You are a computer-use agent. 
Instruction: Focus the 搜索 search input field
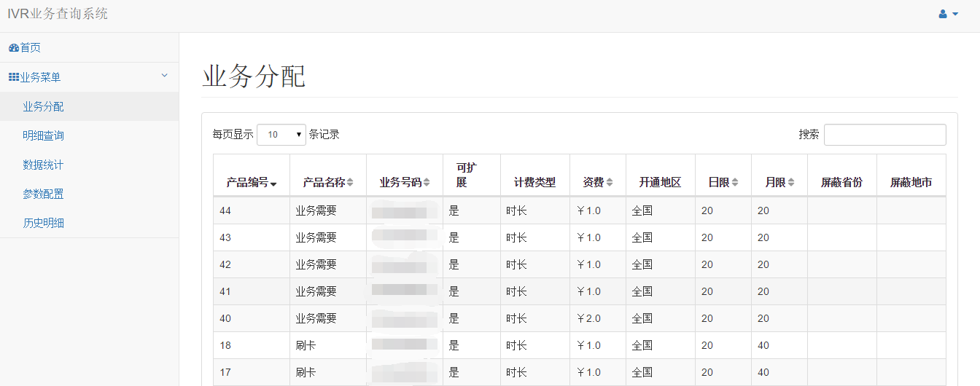[884, 135]
